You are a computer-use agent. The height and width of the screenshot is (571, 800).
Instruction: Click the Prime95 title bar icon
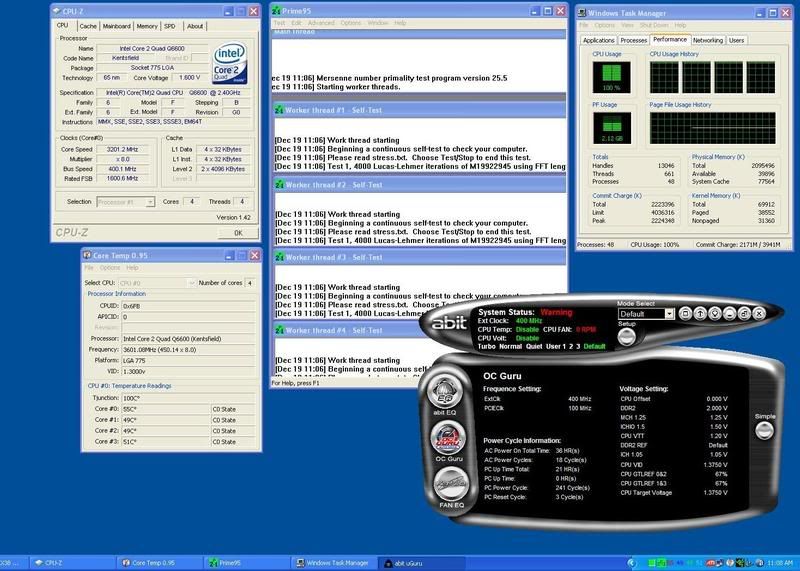(276, 11)
